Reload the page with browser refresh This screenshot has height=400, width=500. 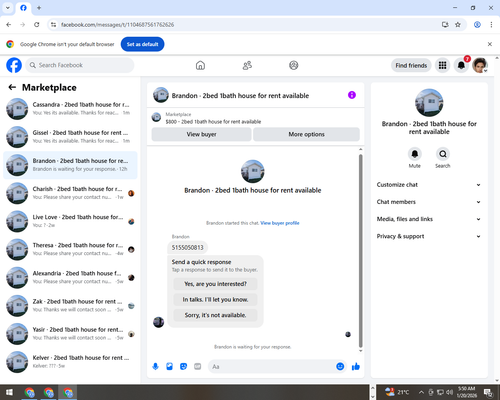click(x=37, y=25)
